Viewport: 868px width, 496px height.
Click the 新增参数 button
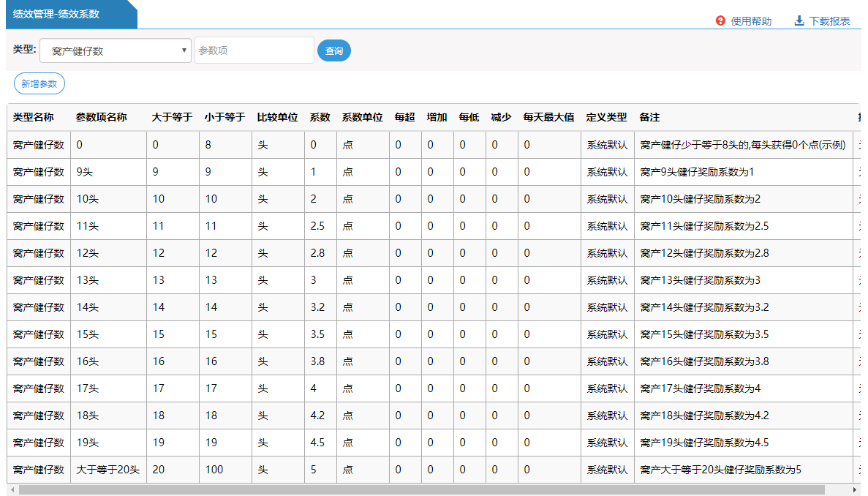tap(39, 84)
